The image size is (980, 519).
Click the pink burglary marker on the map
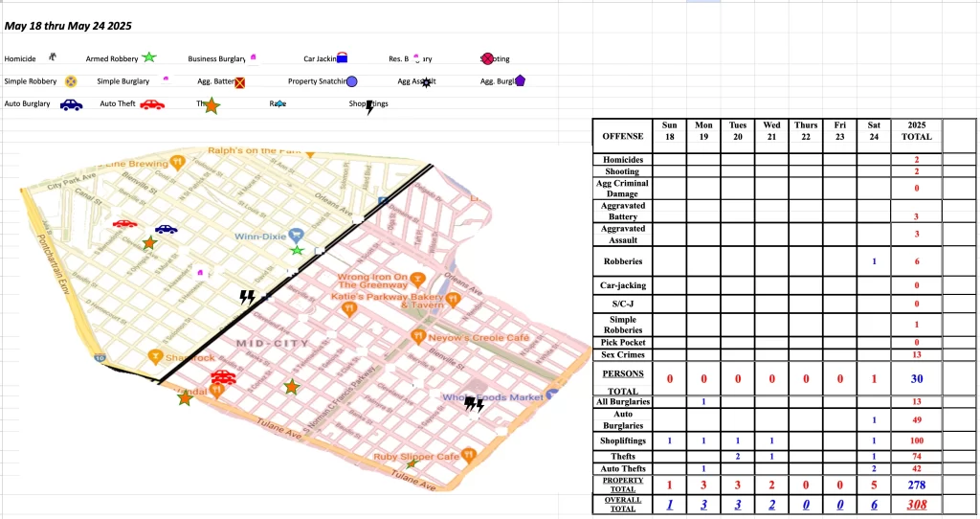click(x=200, y=273)
